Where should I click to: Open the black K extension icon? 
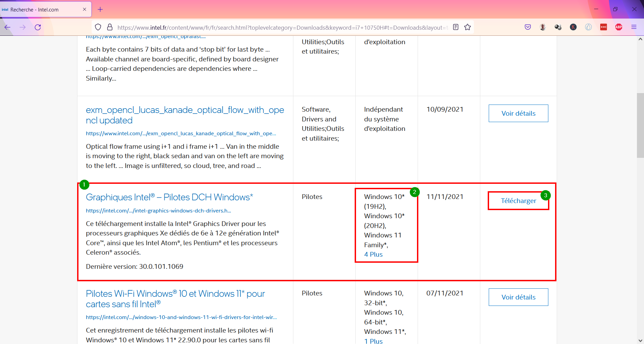[x=573, y=27]
